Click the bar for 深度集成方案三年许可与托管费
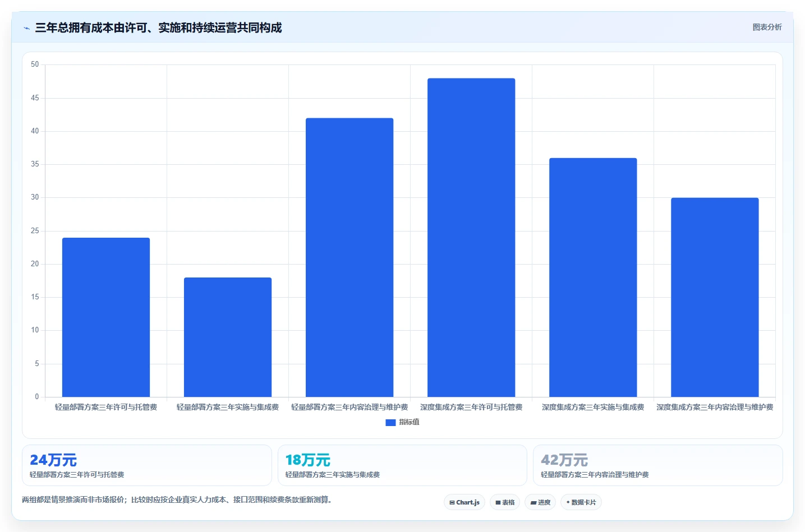Screen dimensions: 805x532 (471, 238)
